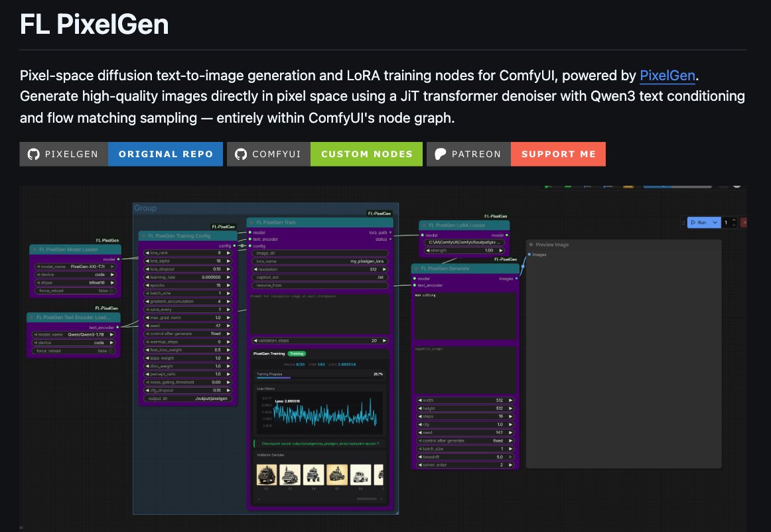
Task: Click the right arrow on dino_weight
Action: click(x=228, y=366)
